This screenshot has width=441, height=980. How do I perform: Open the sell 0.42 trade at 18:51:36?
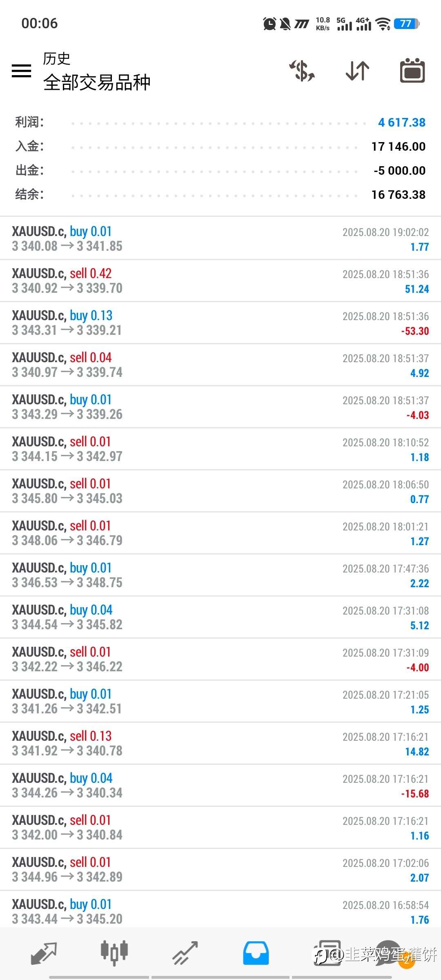click(x=220, y=281)
